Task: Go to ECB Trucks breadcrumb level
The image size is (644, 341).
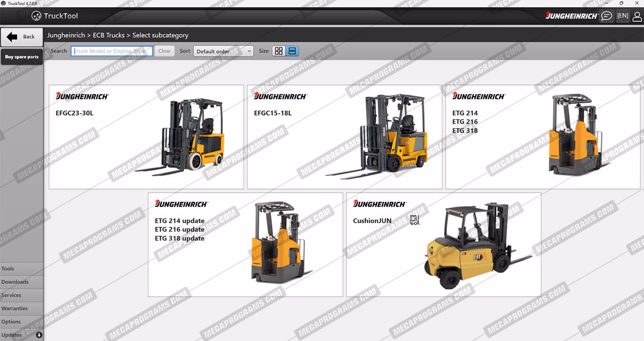Action: coord(109,35)
